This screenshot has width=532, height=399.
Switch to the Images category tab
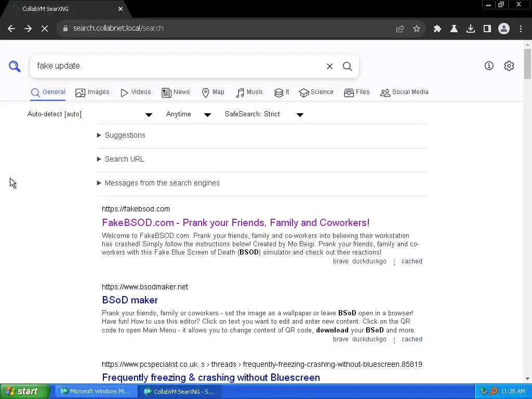click(x=92, y=92)
